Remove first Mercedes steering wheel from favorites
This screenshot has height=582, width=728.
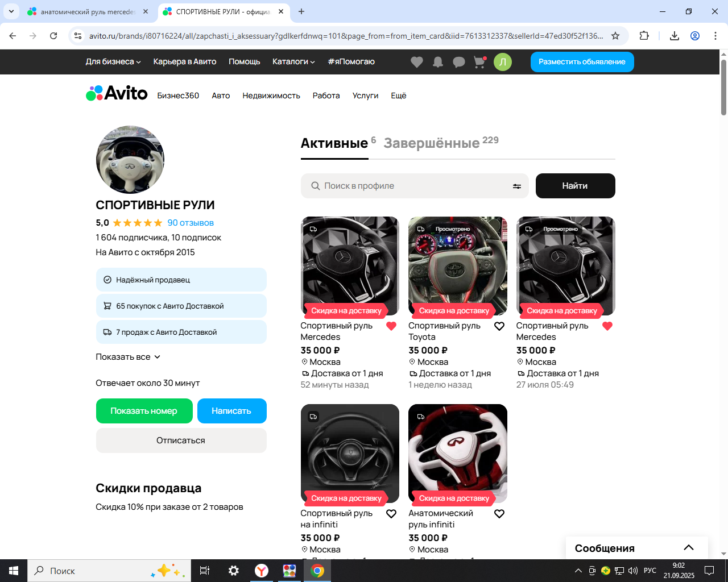pos(391,326)
